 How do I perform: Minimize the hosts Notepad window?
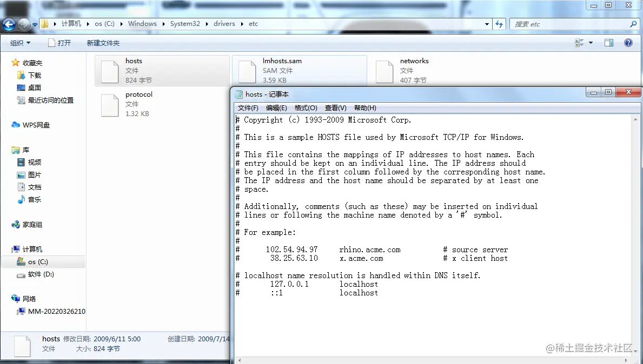tap(593, 93)
